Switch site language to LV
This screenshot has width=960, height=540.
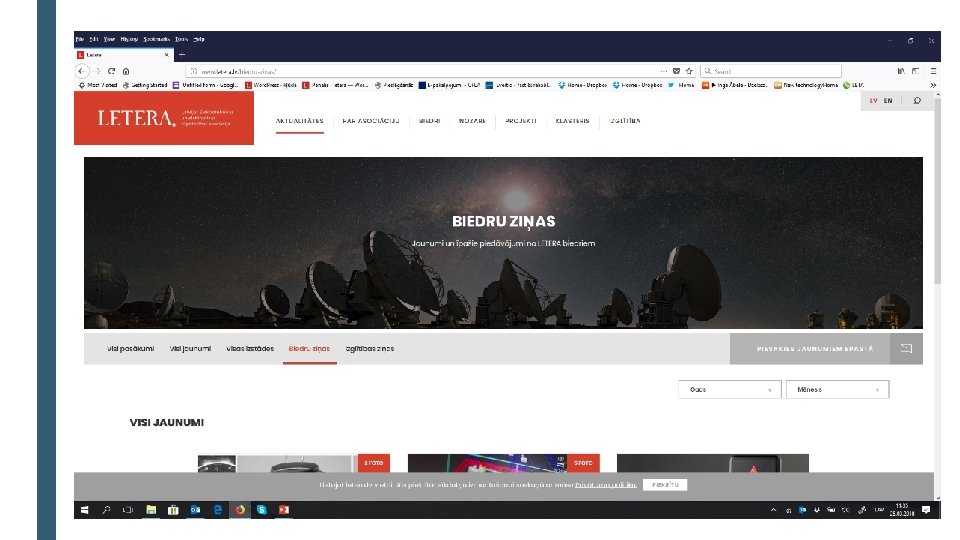tap(874, 100)
